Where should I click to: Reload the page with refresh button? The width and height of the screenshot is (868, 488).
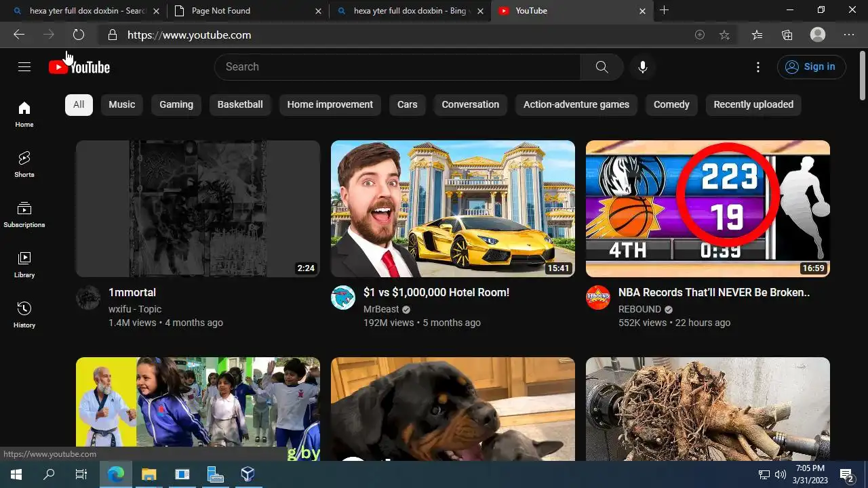79,35
